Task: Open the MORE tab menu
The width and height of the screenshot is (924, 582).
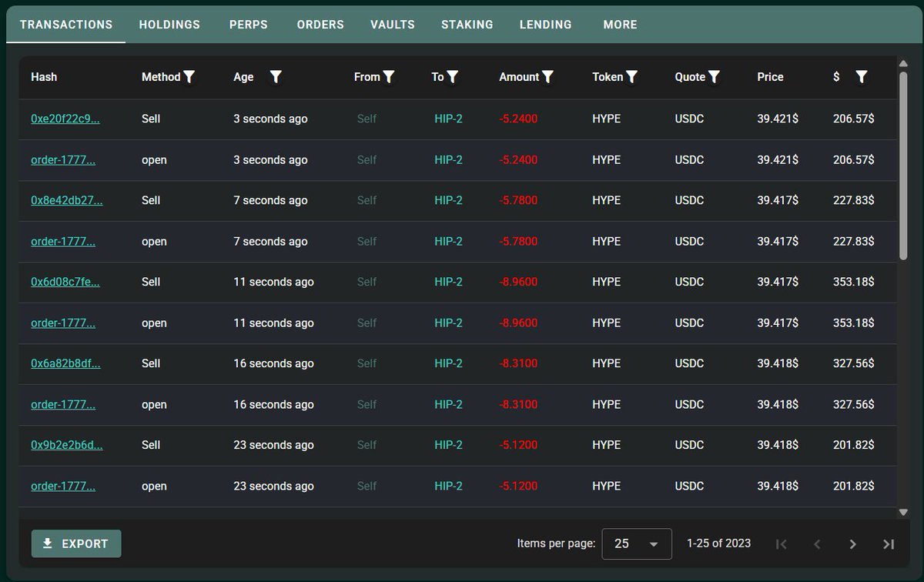Action: click(620, 25)
